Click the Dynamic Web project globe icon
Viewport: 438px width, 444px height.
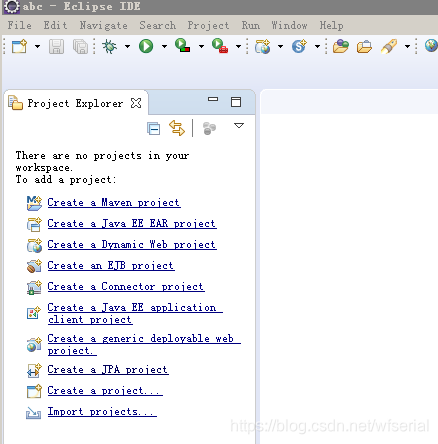point(34,245)
